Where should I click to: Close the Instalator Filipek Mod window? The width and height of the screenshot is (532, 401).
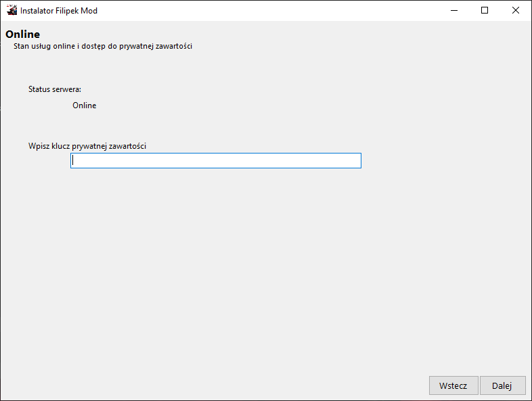[x=516, y=11]
